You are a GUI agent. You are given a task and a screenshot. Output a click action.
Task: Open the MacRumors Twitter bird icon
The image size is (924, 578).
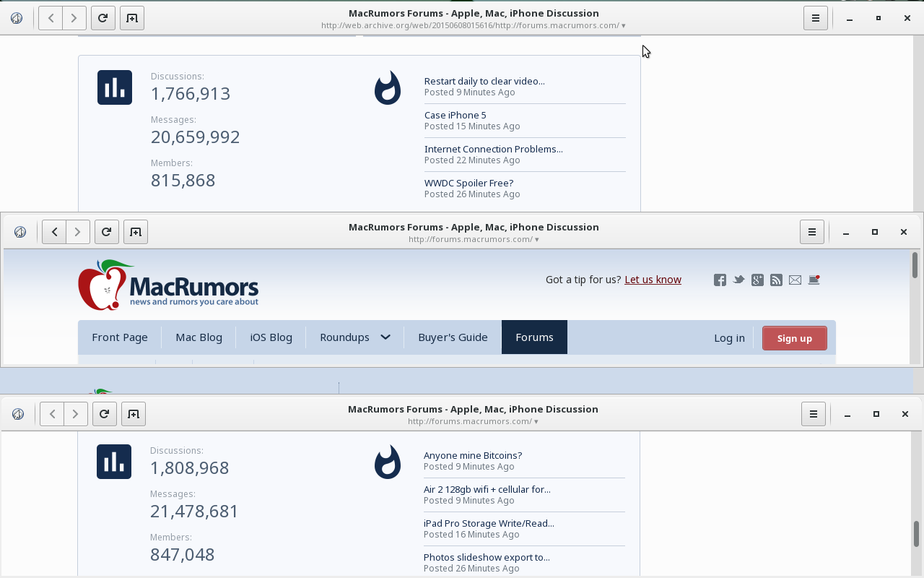pos(738,280)
